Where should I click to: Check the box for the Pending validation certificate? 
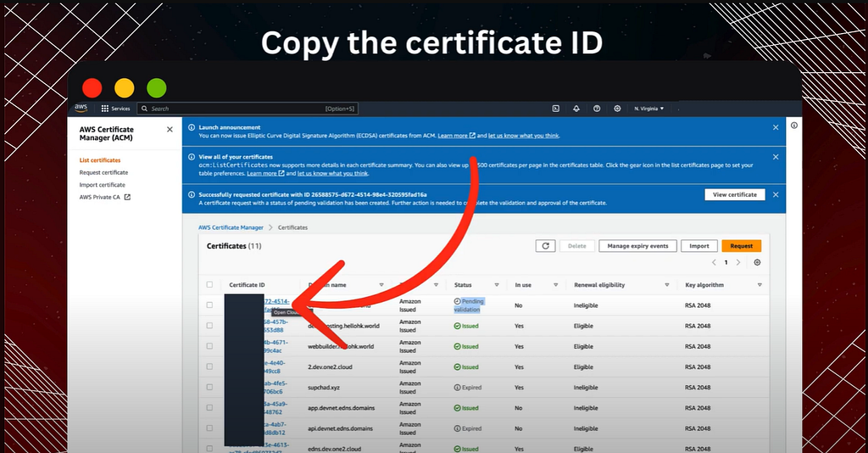[x=209, y=305]
